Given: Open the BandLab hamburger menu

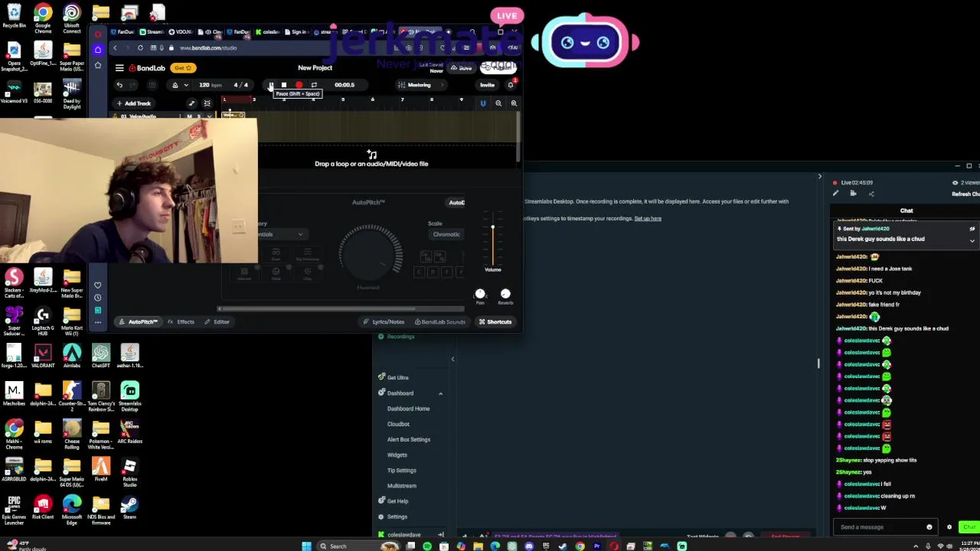Looking at the screenshot, I should coord(119,68).
